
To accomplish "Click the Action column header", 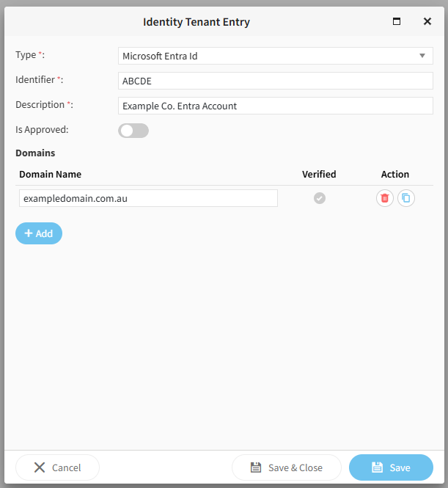I will (x=395, y=174).
